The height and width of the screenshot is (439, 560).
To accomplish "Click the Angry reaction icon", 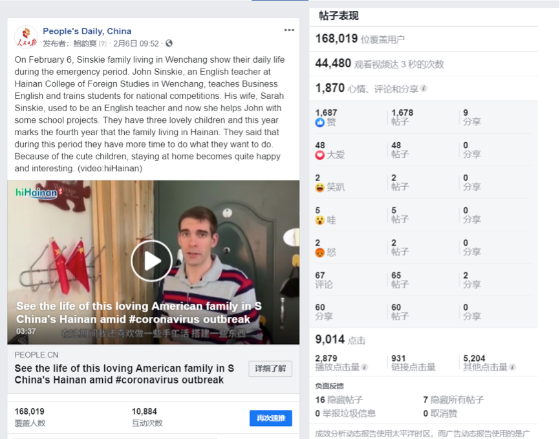I will point(320,253).
